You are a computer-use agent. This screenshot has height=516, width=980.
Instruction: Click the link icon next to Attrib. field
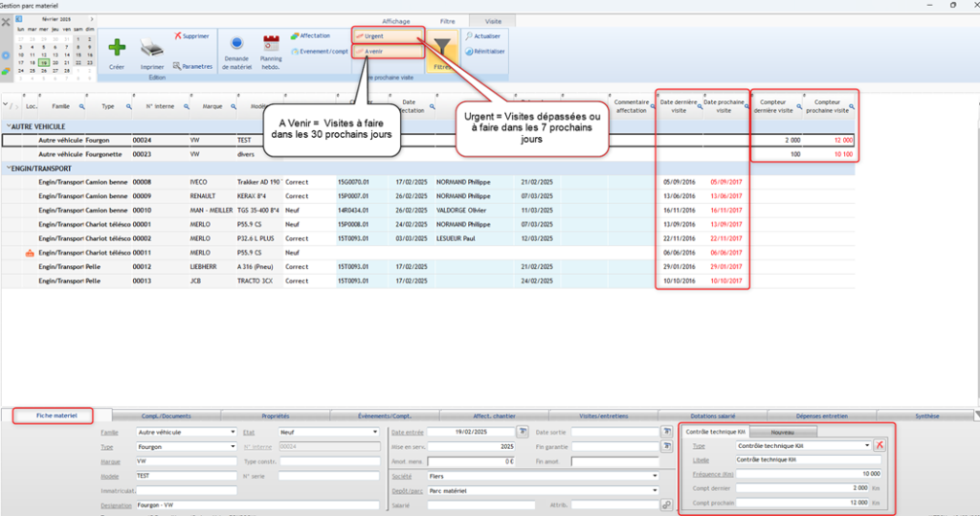point(667,505)
